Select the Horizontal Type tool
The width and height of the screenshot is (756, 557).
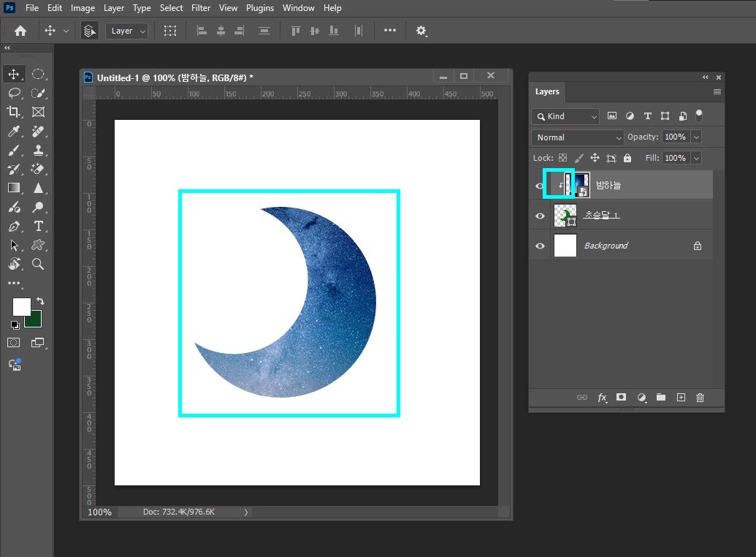(x=39, y=226)
